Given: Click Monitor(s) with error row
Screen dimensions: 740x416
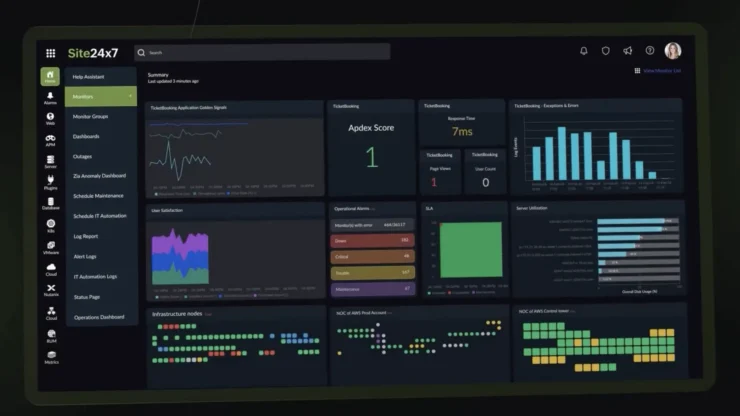Looking at the screenshot, I should [x=372, y=225].
